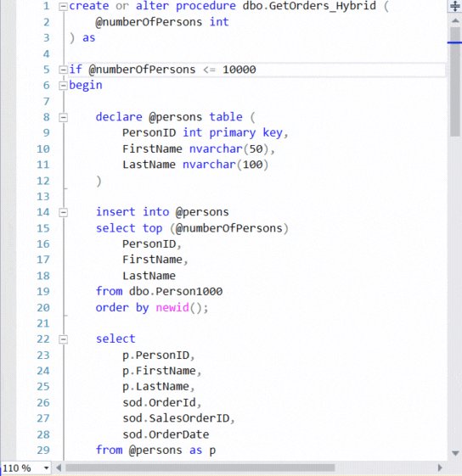Click line number 4 in the gutter

pos(46,54)
